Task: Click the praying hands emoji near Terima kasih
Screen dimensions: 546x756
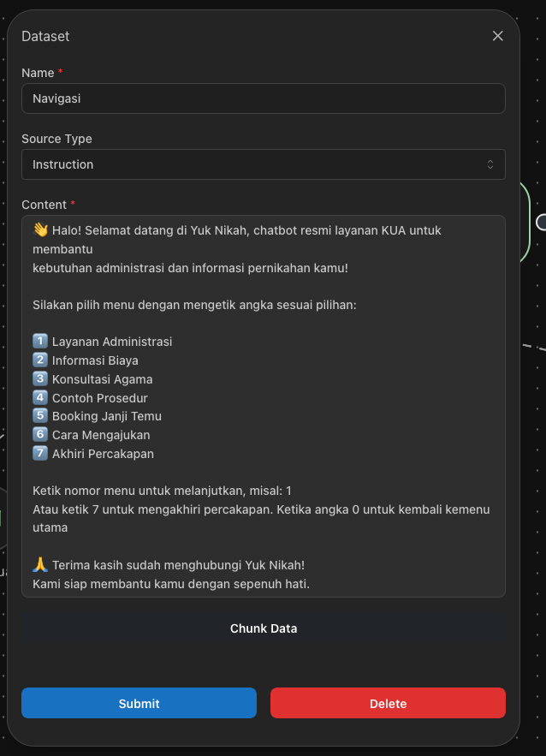Action: coord(40,565)
